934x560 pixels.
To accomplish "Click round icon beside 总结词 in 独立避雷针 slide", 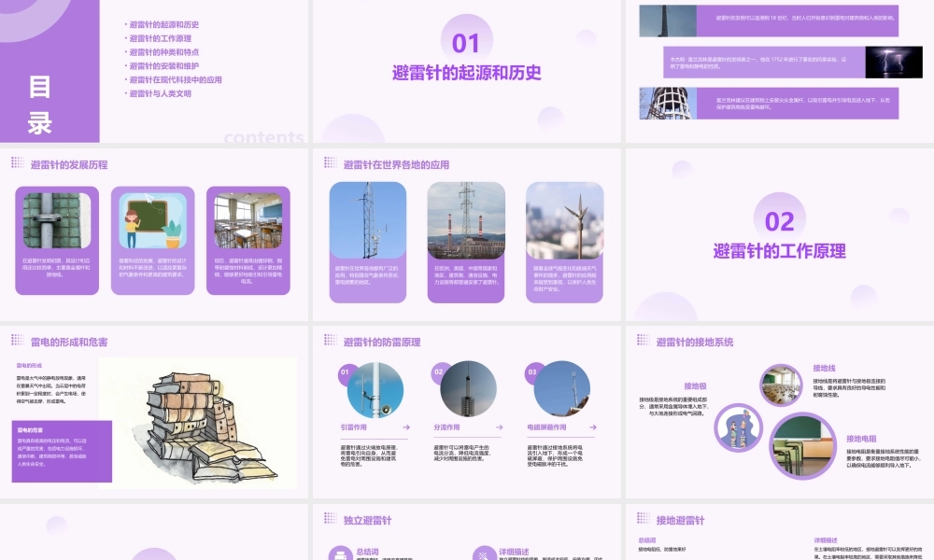I will 340,554.
